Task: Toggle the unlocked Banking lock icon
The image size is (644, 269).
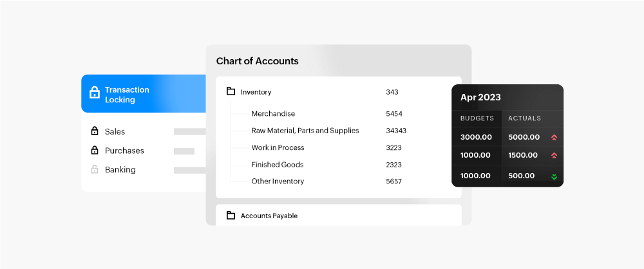Action: click(94, 170)
